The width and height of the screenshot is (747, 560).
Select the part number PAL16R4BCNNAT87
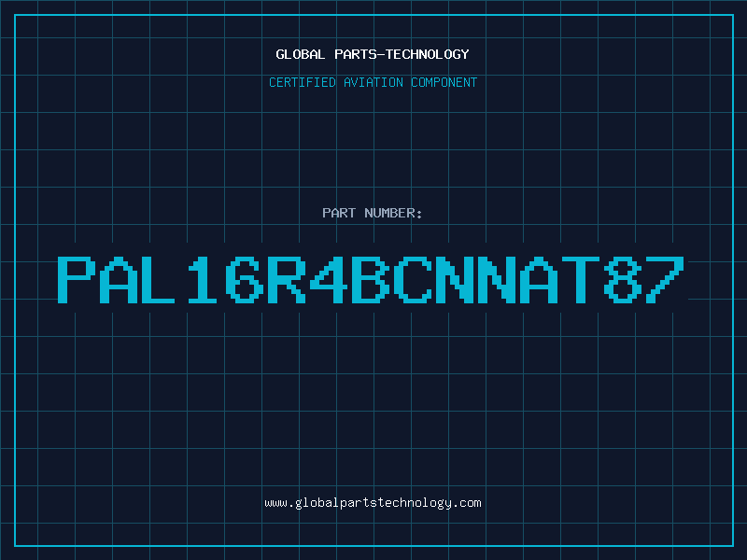[371, 280]
